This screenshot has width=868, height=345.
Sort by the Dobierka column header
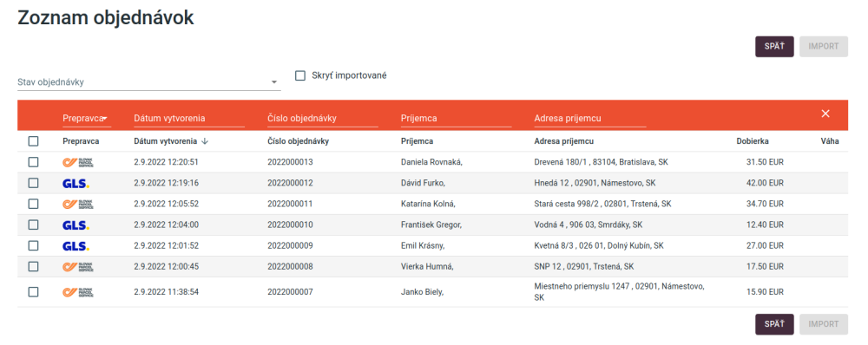coord(753,141)
